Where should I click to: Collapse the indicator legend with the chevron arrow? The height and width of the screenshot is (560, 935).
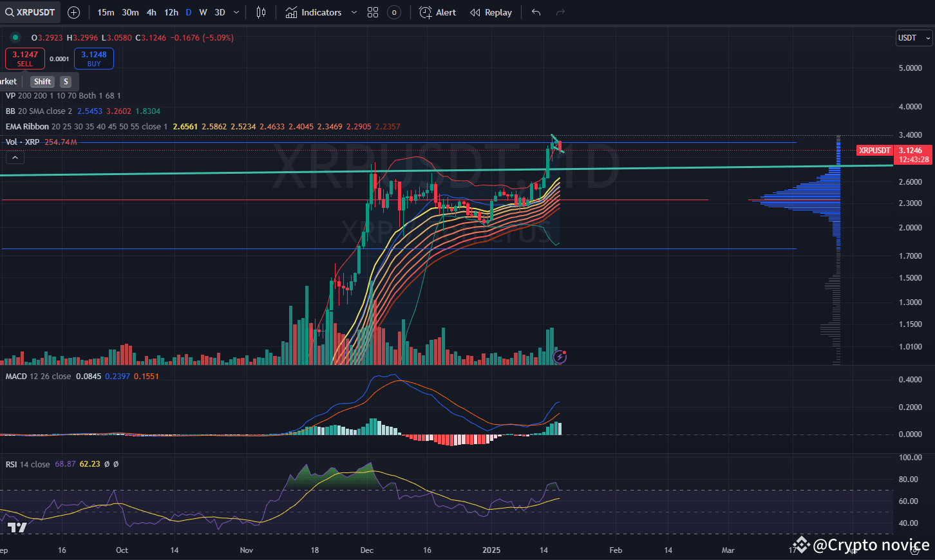[15, 156]
